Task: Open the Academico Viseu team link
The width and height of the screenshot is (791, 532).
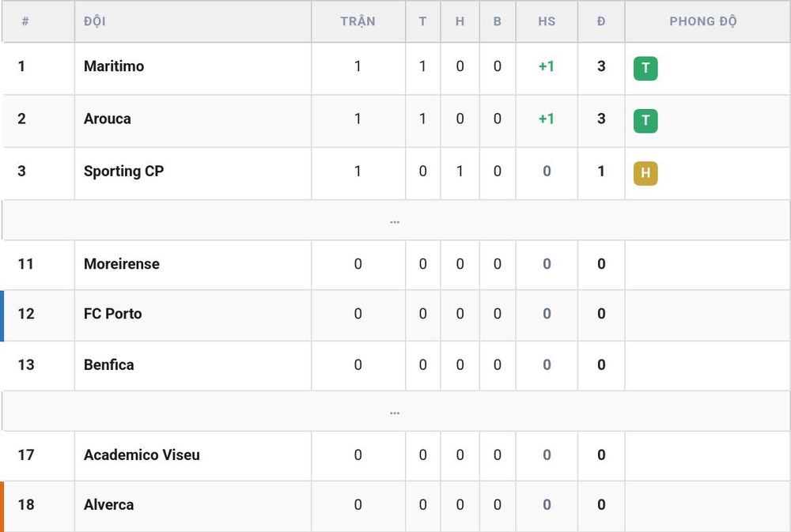Action: coord(142,455)
